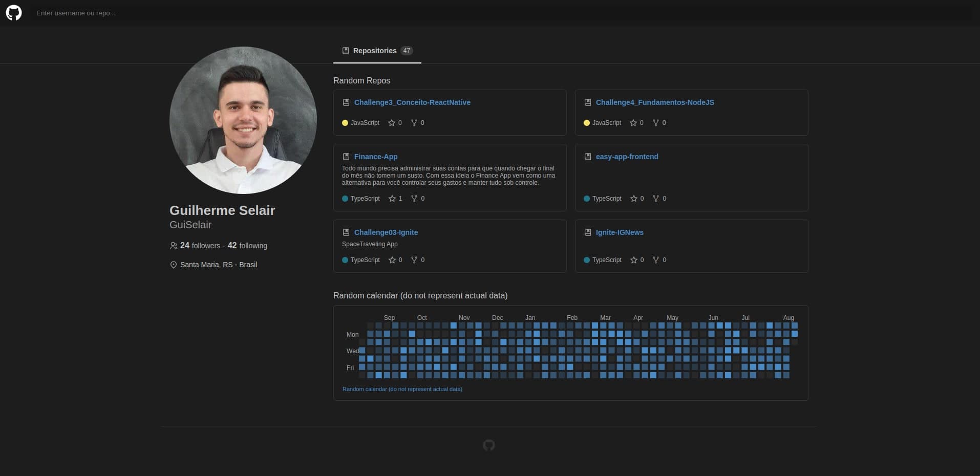The image size is (980, 476).
Task: Click yellow JavaScript dot in Challenge3_Conceito-ReactNative card
Action: click(345, 123)
